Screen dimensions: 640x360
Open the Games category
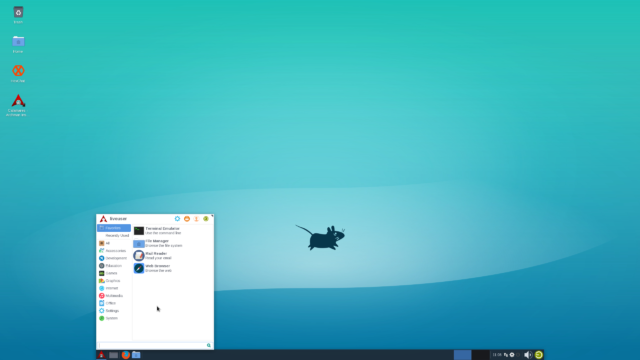pyautogui.click(x=114, y=273)
